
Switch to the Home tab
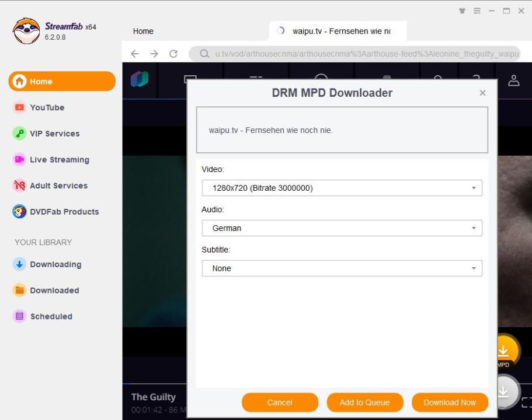tap(143, 32)
